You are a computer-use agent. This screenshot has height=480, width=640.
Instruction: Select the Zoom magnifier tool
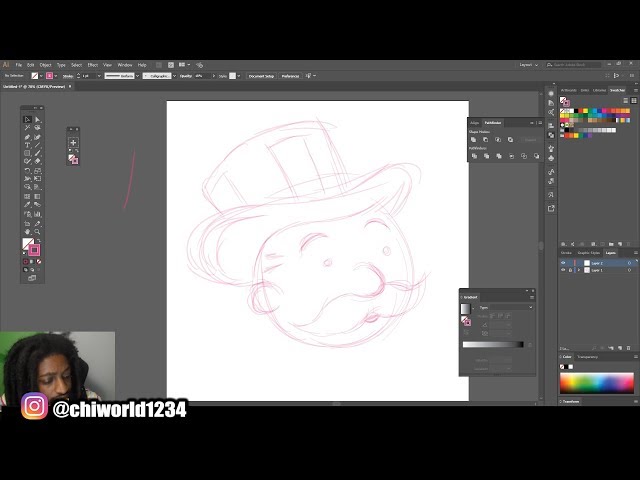[x=38, y=232]
